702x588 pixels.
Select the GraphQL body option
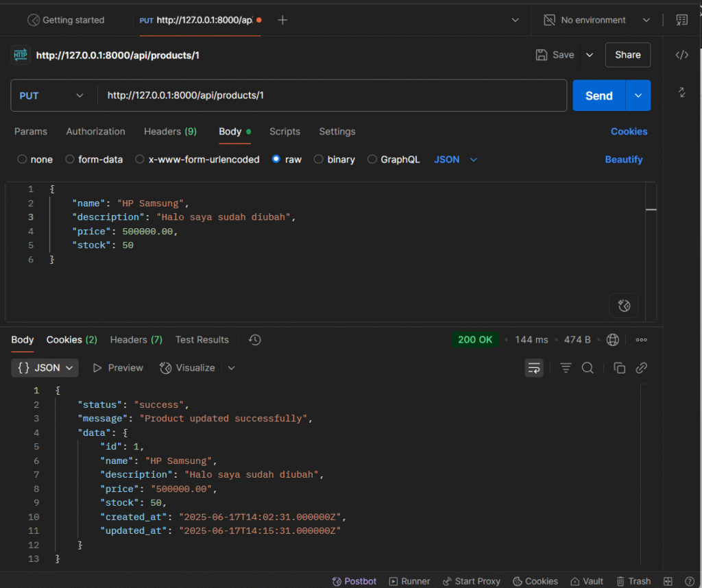(394, 160)
